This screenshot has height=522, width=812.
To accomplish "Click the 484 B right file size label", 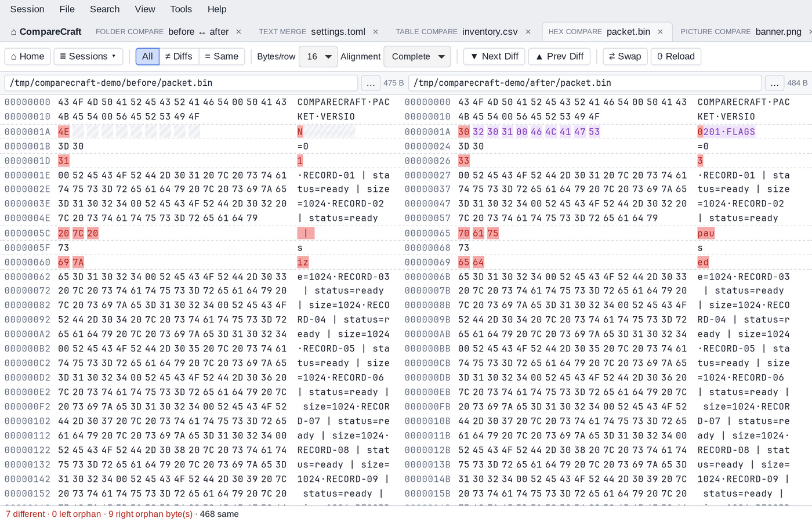I will (797, 83).
